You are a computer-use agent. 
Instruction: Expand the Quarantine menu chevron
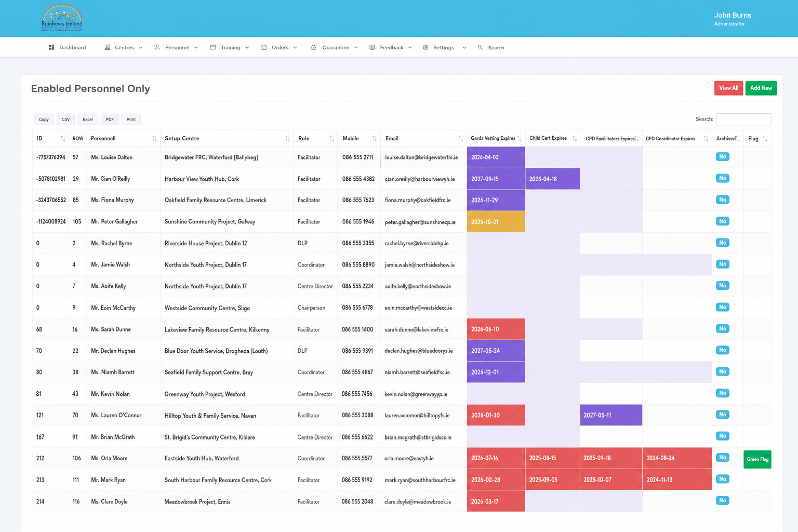tap(356, 48)
